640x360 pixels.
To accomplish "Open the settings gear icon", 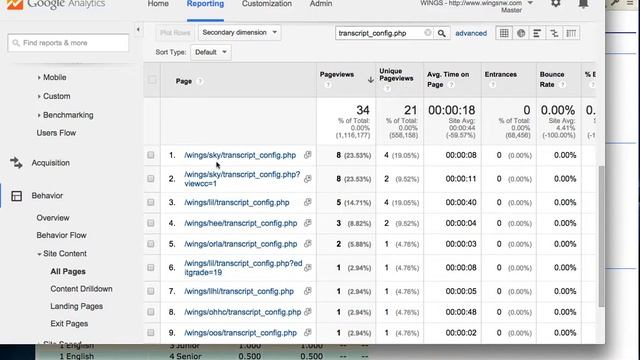I will point(556,3).
